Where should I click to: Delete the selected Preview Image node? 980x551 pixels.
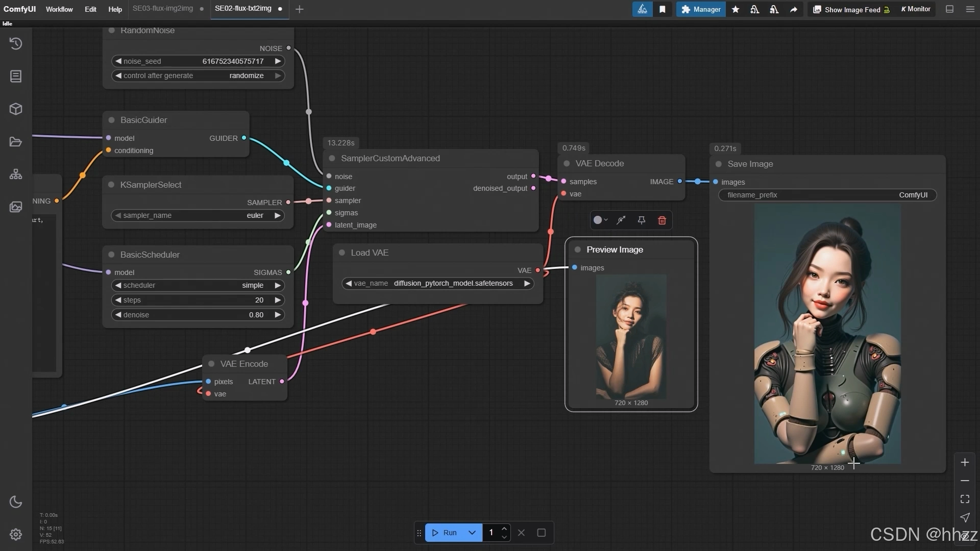pyautogui.click(x=662, y=220)
